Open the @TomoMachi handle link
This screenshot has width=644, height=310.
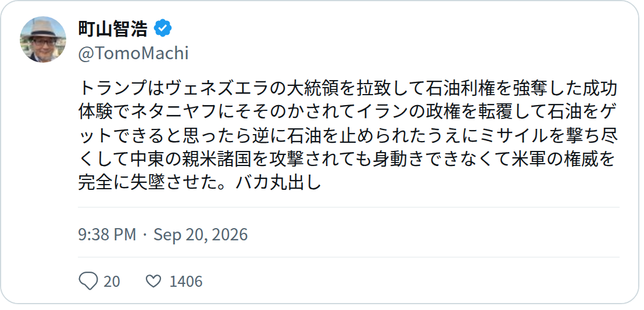(133, 53)
